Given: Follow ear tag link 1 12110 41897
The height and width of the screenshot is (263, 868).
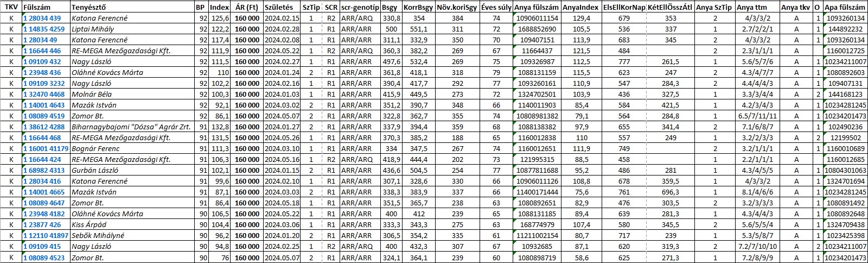Looking at the screenshot, I should (46, 236).
